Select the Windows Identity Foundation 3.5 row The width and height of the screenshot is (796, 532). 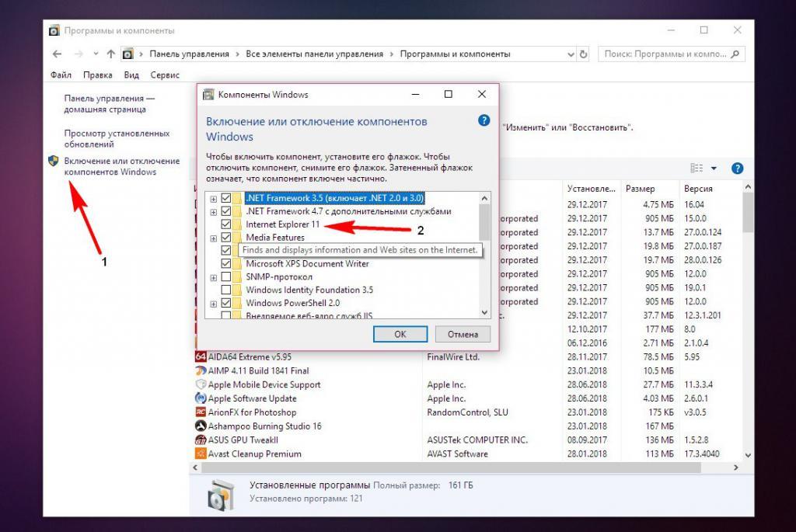[309, 290]
